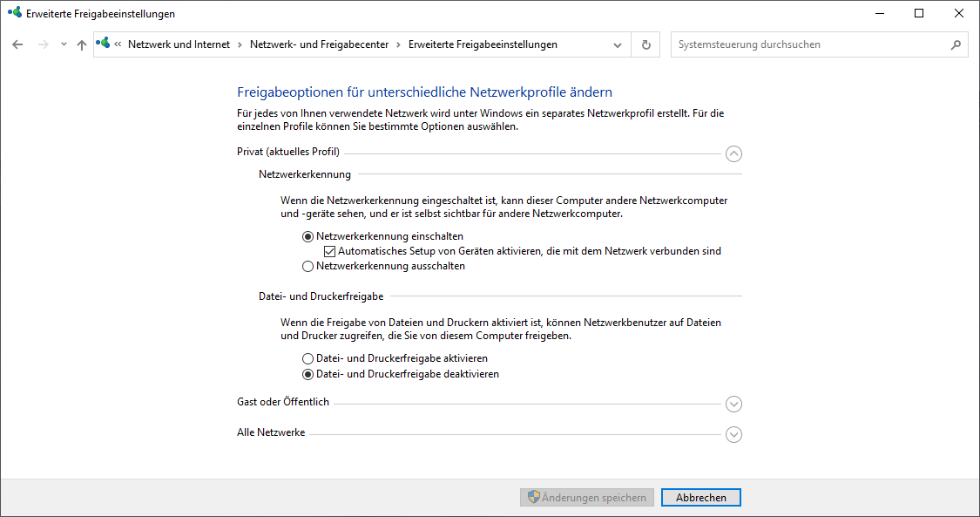The width and height of the screenshot is (980, 517).
Task: Expand arrow after Netzwerk- und Freigabecenter
Action: tap(398, 44)
